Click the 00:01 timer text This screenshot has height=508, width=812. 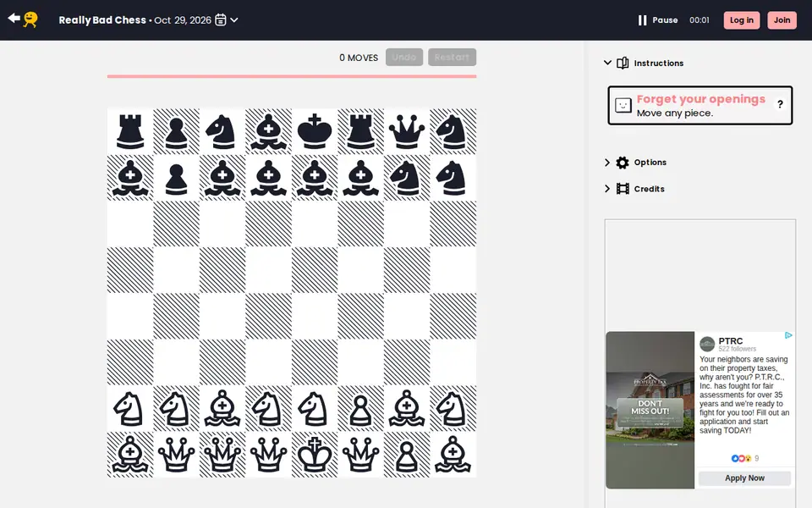point(700,19)
